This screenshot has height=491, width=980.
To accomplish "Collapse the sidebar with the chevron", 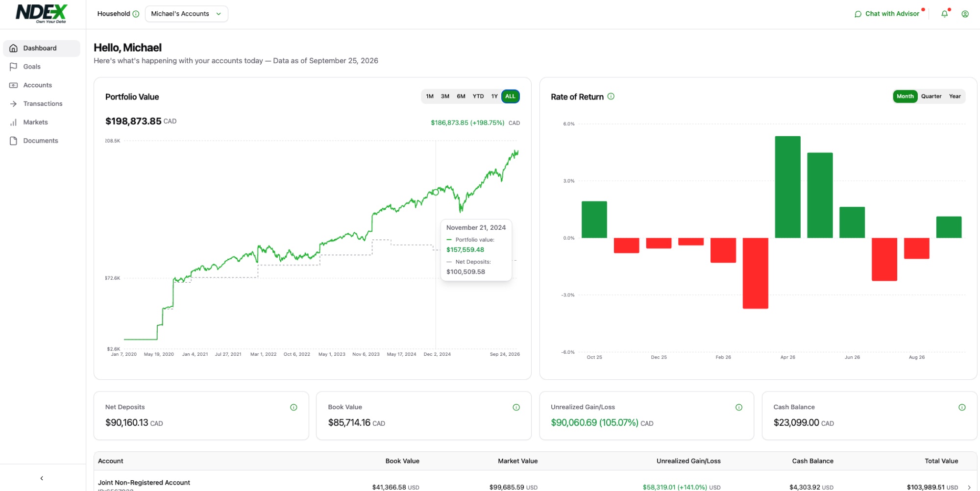I will (x=42, y=478).
